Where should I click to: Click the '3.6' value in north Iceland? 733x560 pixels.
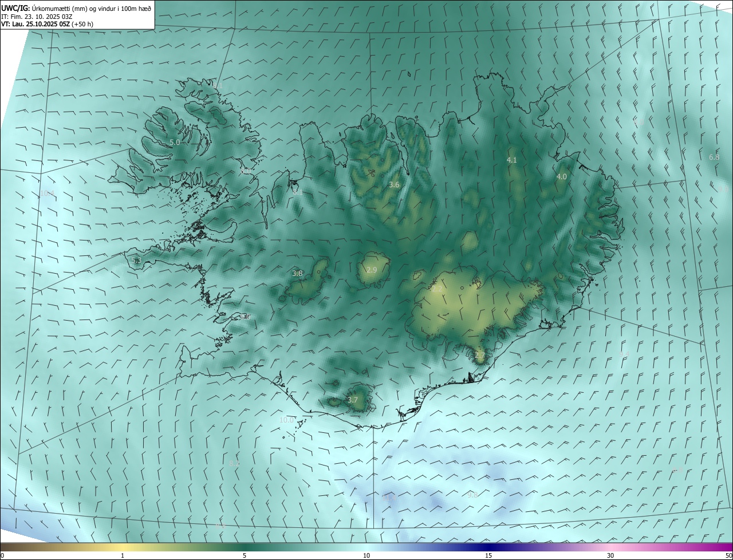tap(394, 184)
